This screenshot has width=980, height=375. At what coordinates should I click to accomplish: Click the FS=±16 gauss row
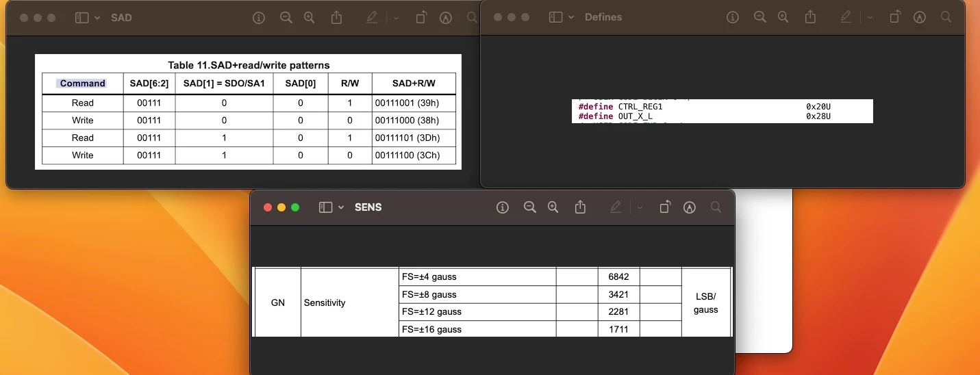pos(477,329)
